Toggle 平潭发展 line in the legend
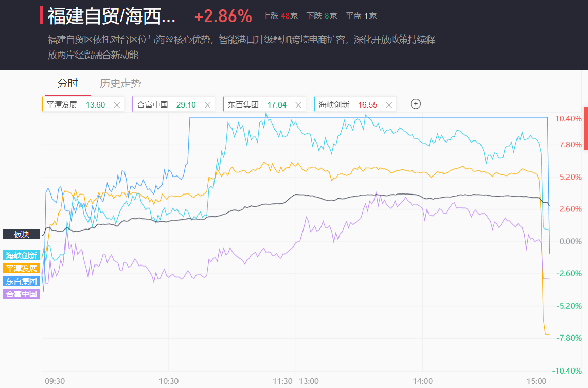The height and width of the screenshot is (388, 588). click(x=22, y=268)
